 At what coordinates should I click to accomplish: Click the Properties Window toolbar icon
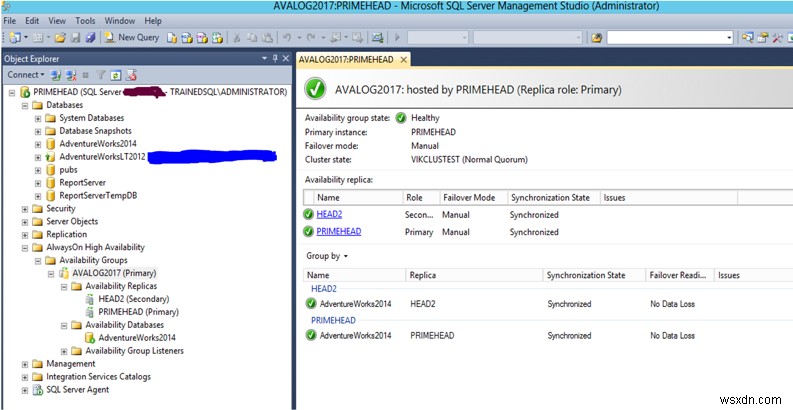tap(762, 37)
